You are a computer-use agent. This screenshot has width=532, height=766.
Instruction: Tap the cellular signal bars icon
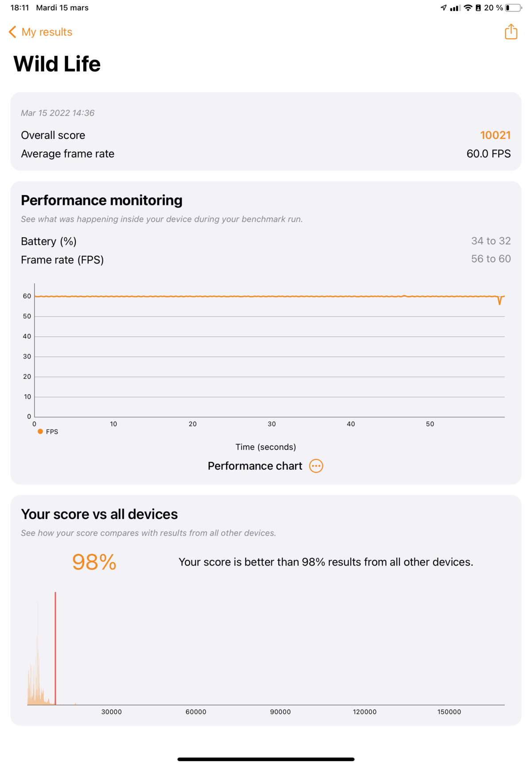coord(455,8)
